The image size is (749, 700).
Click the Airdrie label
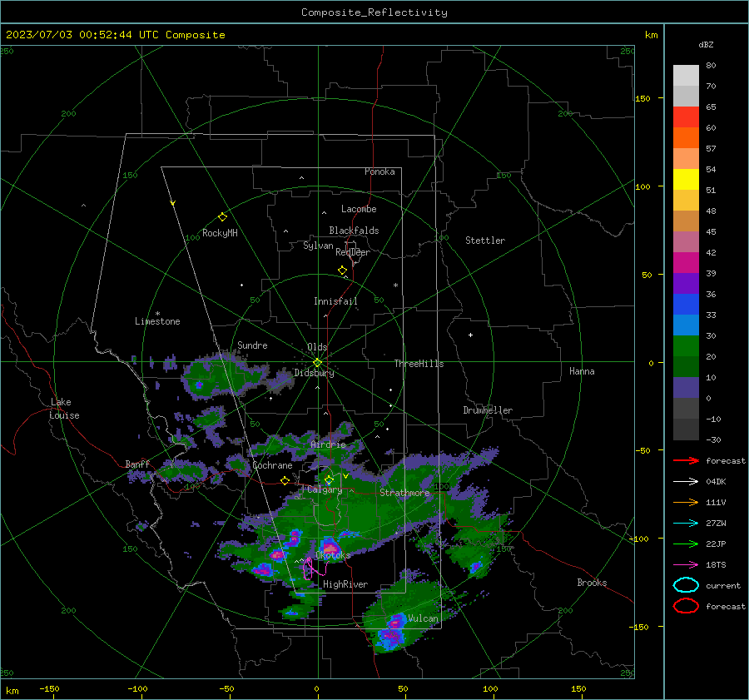click(x=328, y=444)
